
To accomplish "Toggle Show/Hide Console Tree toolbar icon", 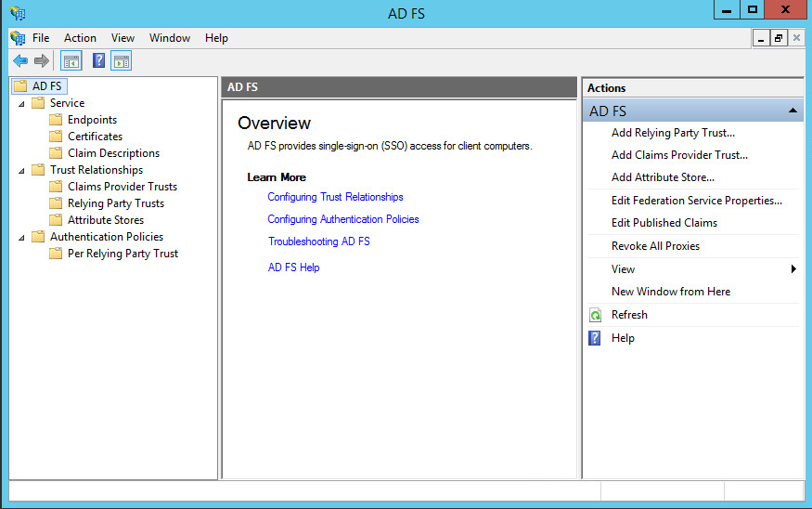I will coord(71,61).
